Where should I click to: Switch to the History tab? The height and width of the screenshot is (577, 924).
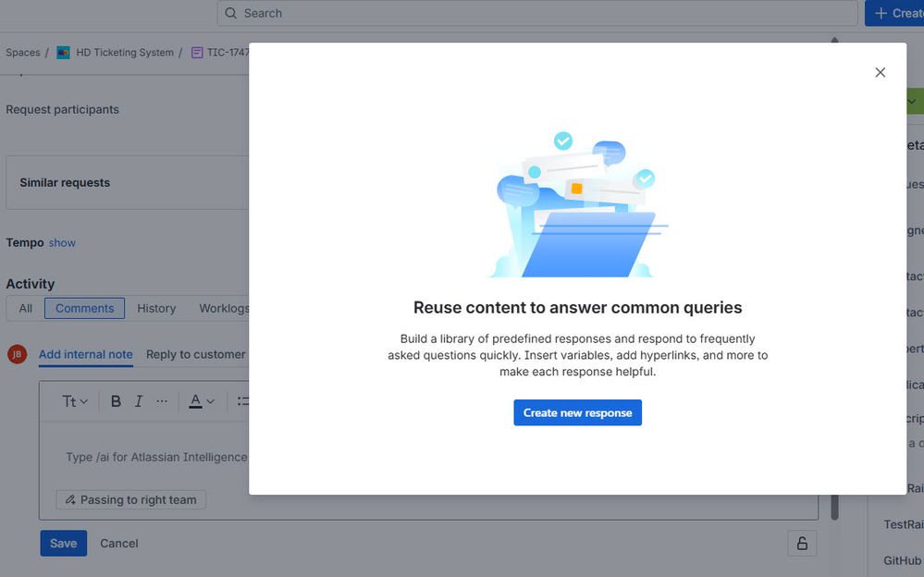coord(156,308)
